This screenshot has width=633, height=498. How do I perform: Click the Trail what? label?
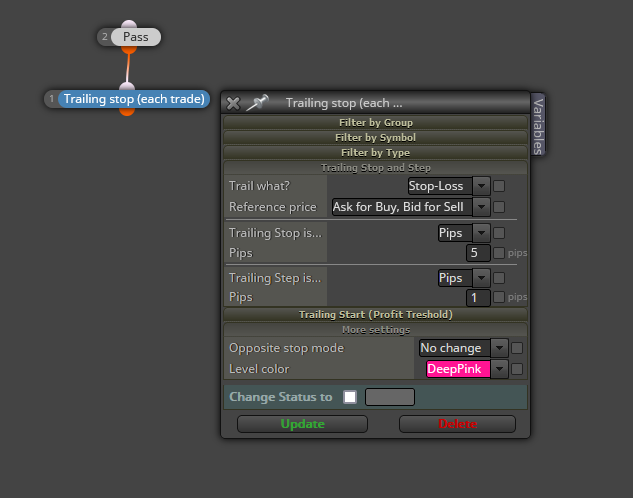(x=259, y=186)
